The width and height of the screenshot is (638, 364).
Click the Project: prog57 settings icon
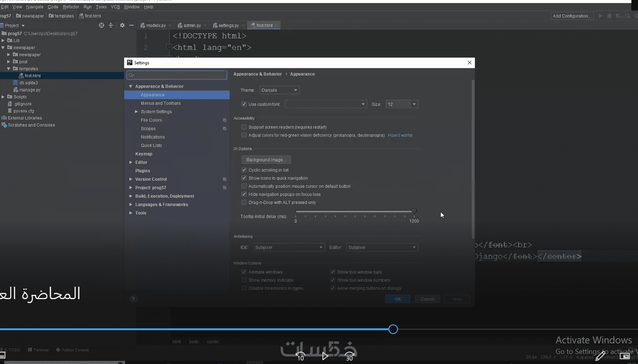224,188
